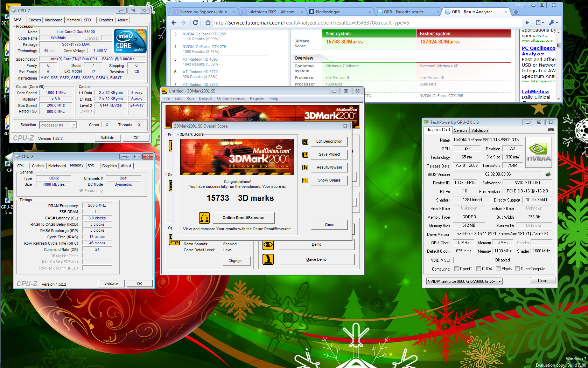Click the Intel Core 2 Duo logo in CPU-Z
The height and width of the screenshot is (368, 588).
tap(130, 41)
